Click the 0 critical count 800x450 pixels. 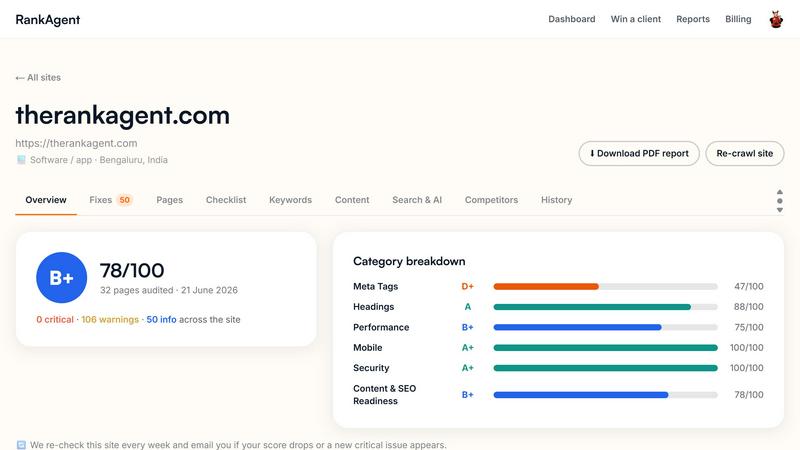[x=55, y=319]
